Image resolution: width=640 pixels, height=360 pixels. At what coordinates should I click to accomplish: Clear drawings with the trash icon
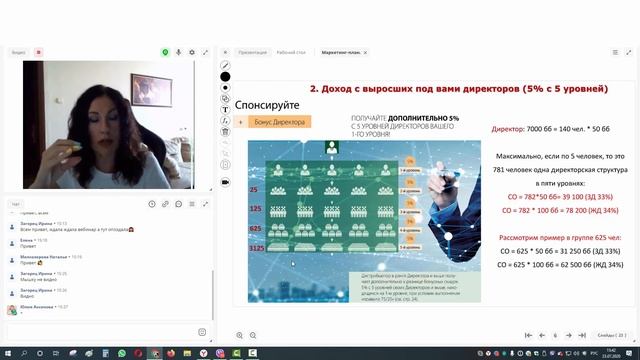225,131
